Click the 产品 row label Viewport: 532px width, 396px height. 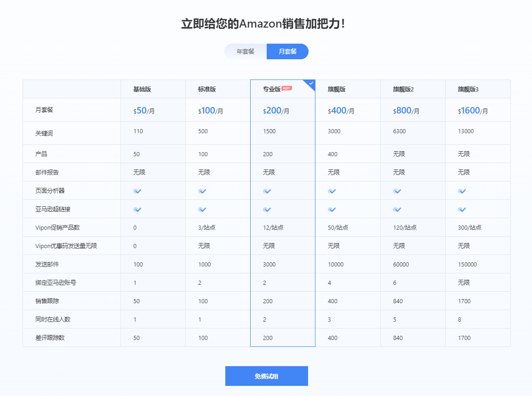coord(41,154)
